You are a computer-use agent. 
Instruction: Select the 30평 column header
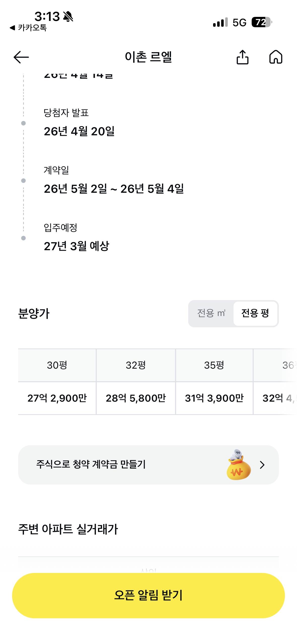(57, 365)
